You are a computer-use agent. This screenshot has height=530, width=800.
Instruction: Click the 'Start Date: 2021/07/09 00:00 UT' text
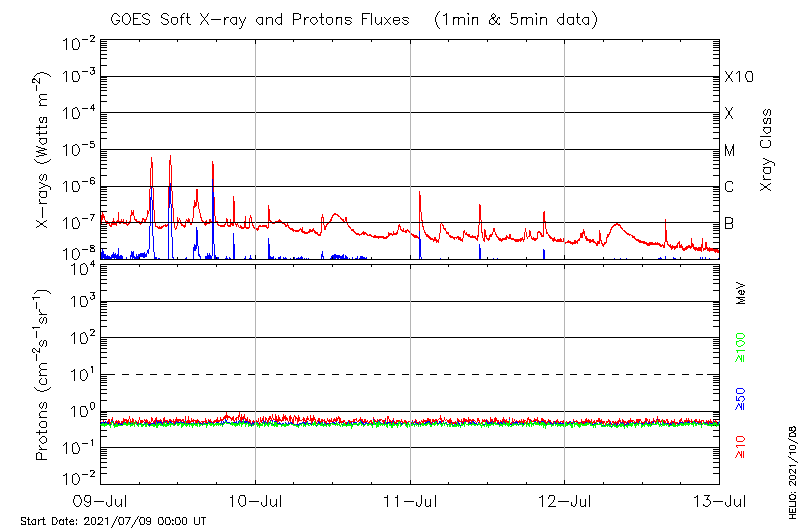tap(113, 521)
